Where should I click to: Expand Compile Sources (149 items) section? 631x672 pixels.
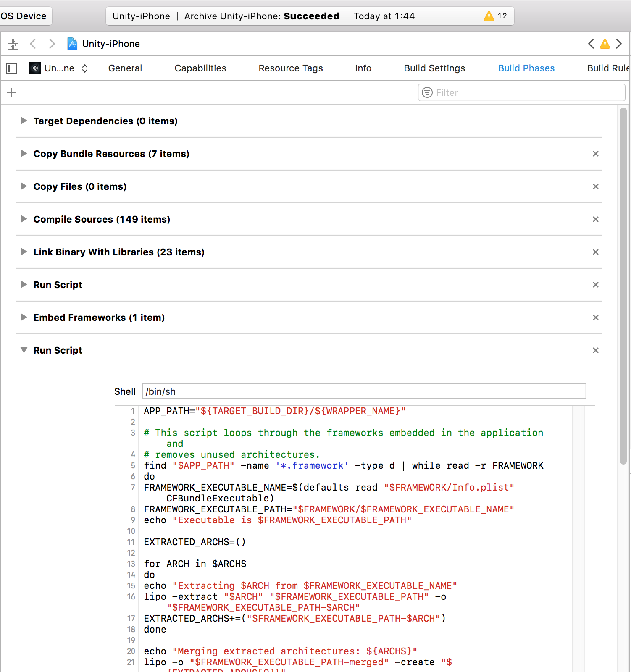click(24, 219)
